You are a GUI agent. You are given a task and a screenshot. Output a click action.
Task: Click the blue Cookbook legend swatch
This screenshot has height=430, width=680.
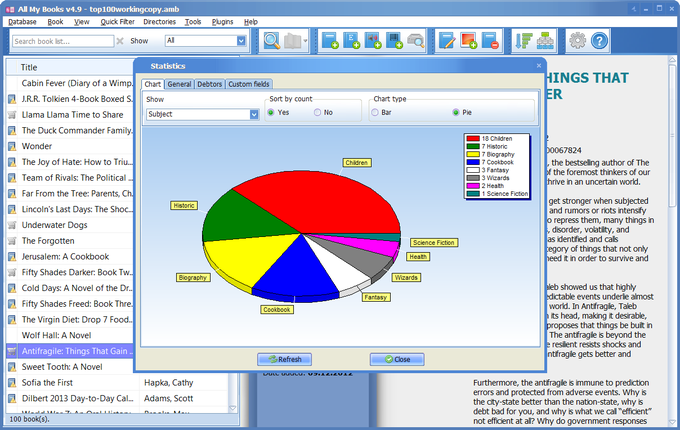(473, 162)
